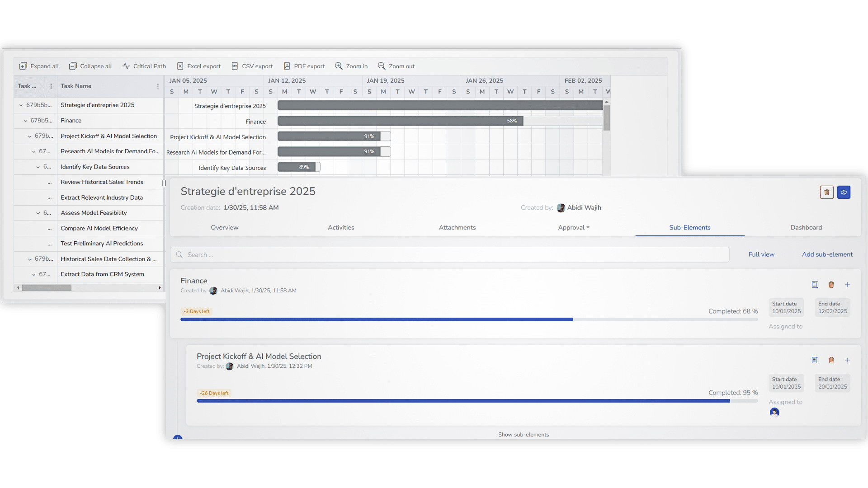
Task: Add a child to Project Kickoff via the plus icon
Action: (x=848, y=360)
